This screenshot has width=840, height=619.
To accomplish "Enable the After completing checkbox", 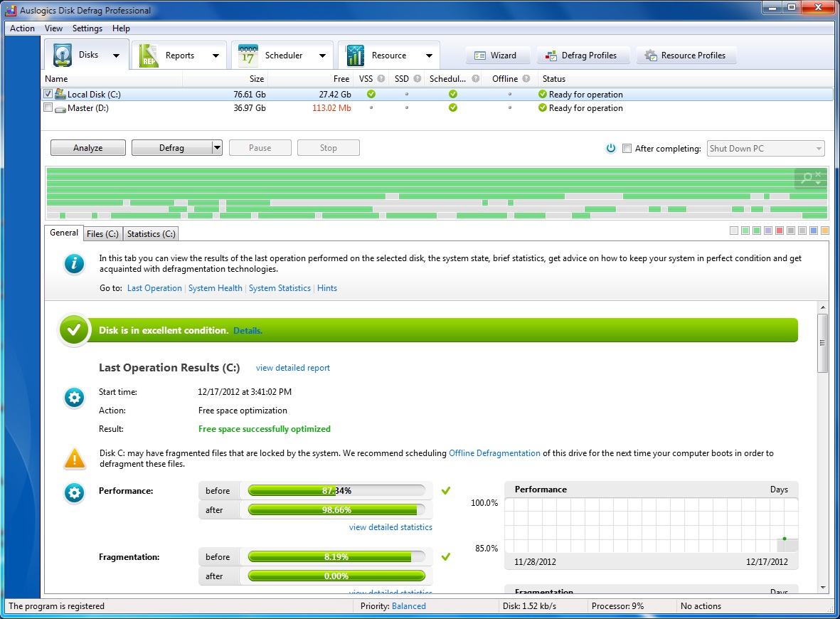I will [x=627, y=149].
